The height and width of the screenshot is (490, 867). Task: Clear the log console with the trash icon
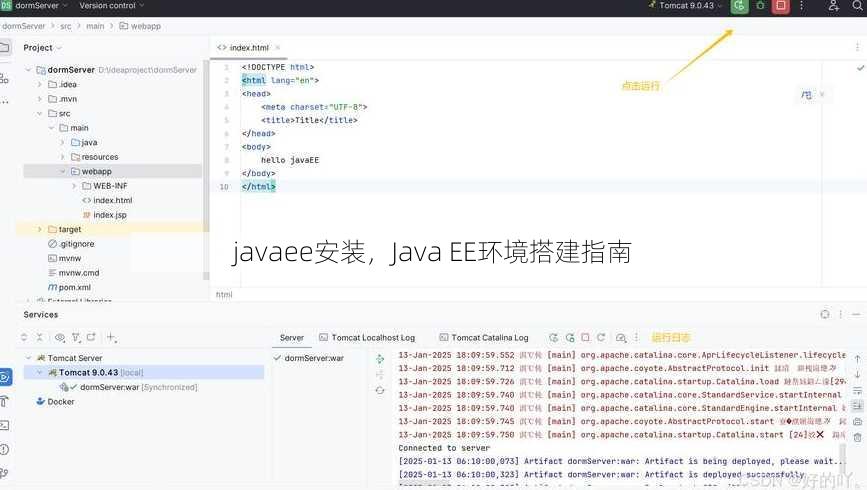click(857, 437)
